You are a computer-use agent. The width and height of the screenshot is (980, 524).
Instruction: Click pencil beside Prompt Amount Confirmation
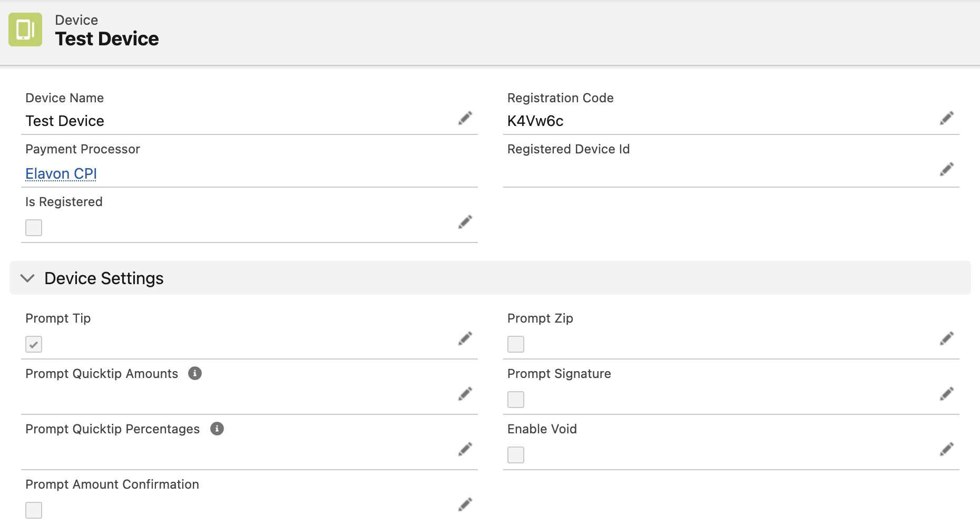pyautogui.click(x=465, y=504)
